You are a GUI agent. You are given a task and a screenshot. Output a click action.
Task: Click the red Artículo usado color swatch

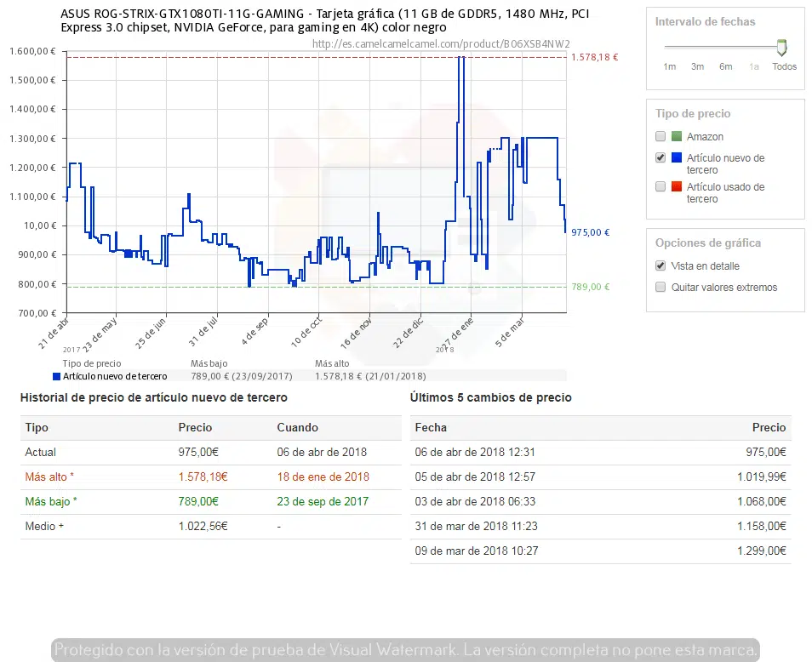coord(677,186)
